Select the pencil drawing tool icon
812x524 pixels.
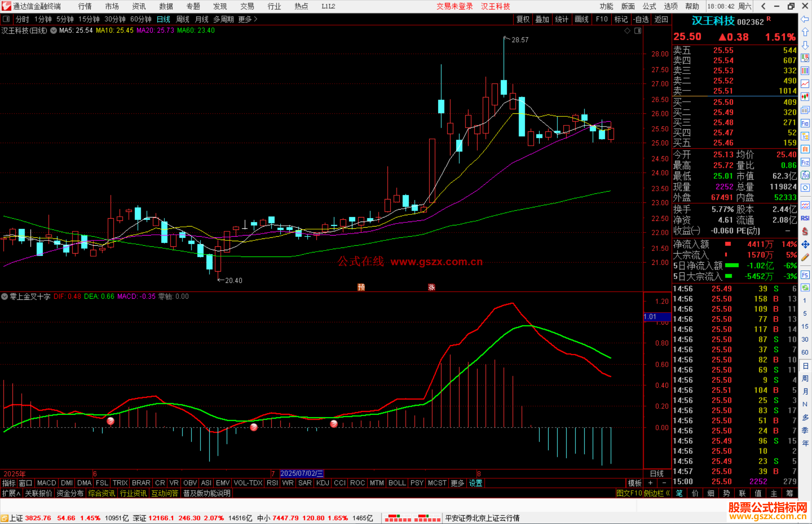pos(805,258)
